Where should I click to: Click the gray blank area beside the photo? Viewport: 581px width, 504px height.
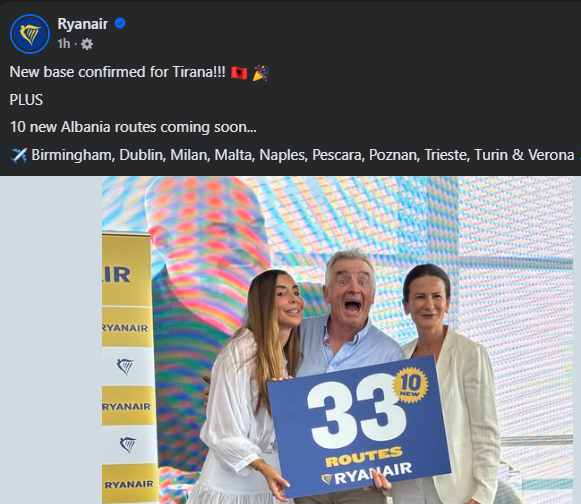[51, 340]
